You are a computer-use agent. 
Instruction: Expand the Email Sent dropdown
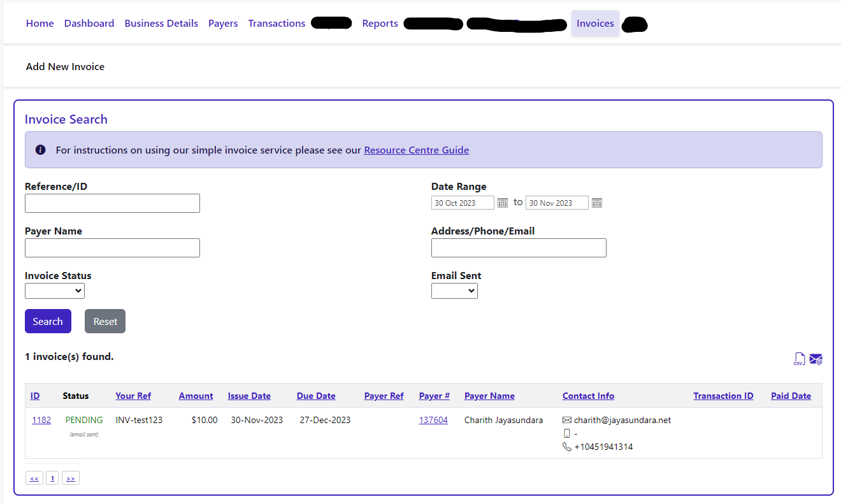click(x=454, y=291)
